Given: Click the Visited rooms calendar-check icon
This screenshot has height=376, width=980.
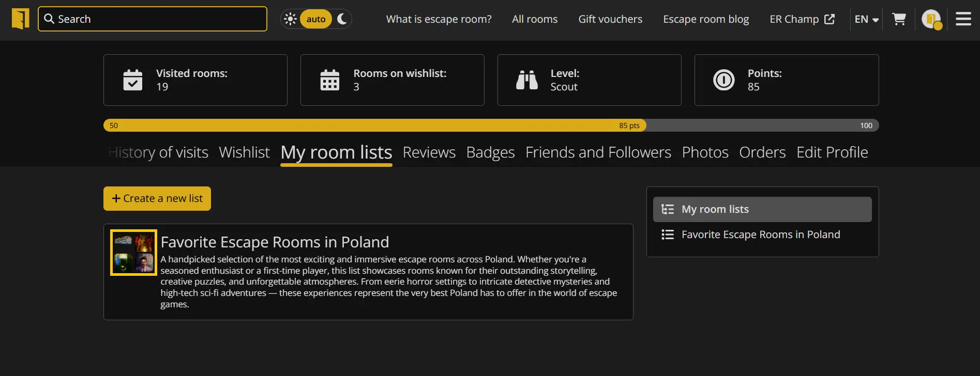Looking at the screenshot, I should [133, 80].
